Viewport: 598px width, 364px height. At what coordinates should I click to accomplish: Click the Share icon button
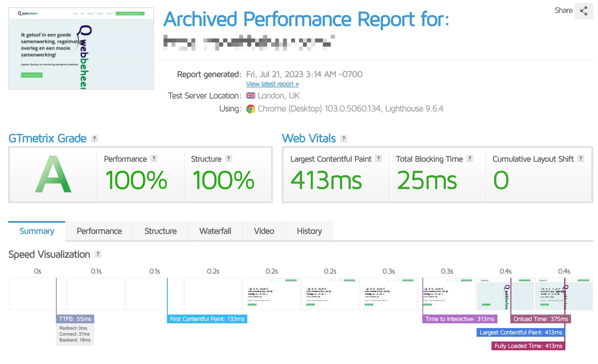[584, 11]
